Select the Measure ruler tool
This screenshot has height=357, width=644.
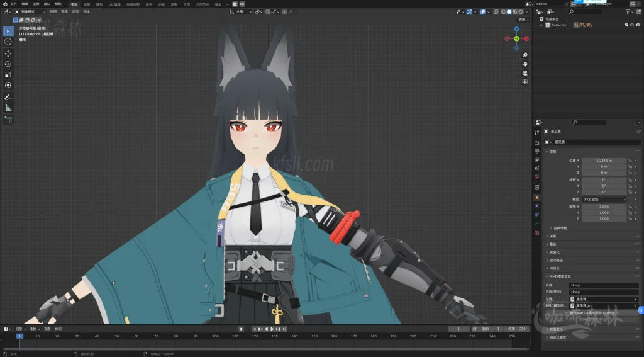pyautogui.click(x=8, y=108)
